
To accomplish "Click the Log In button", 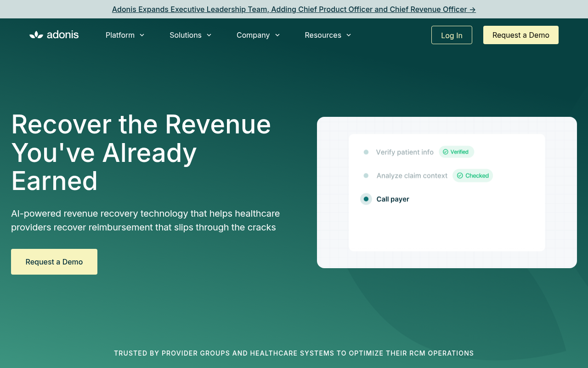I will [x=452, y=35].
